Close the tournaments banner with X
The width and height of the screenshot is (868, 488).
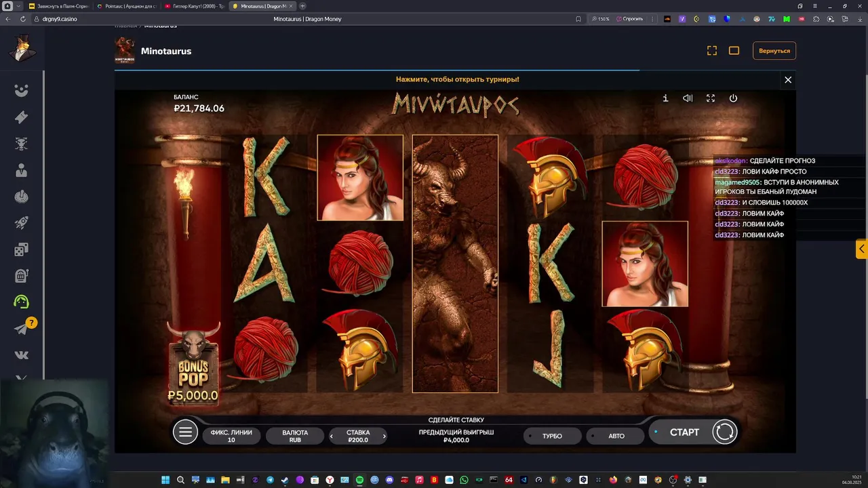tap(788, 79)
